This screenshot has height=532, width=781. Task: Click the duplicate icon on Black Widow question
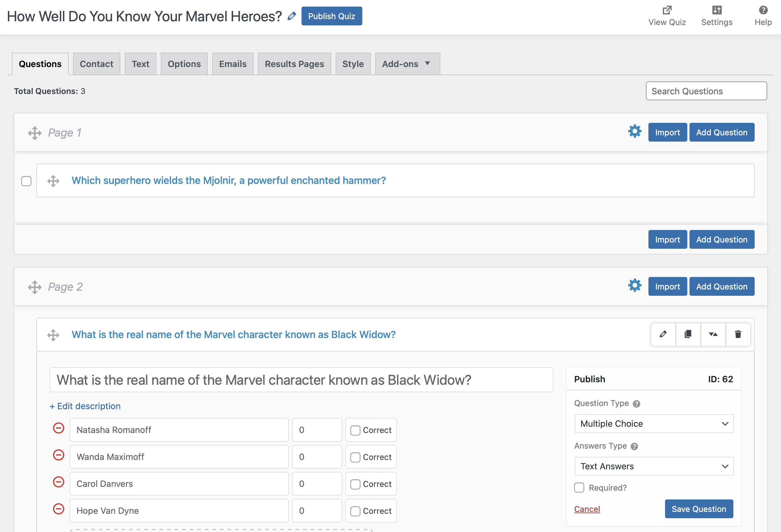pyautogui.click(x=688, y=334)
